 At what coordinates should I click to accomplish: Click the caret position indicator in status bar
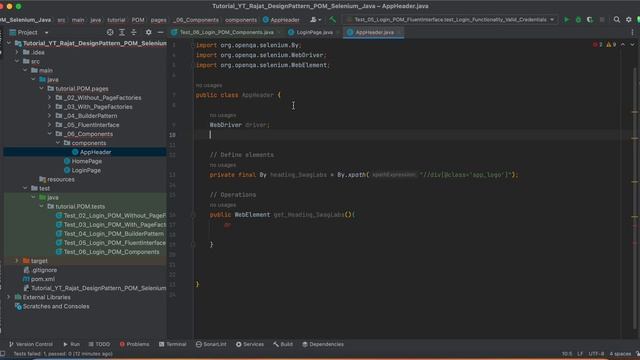pyautogui.click(x=567, y=353)
